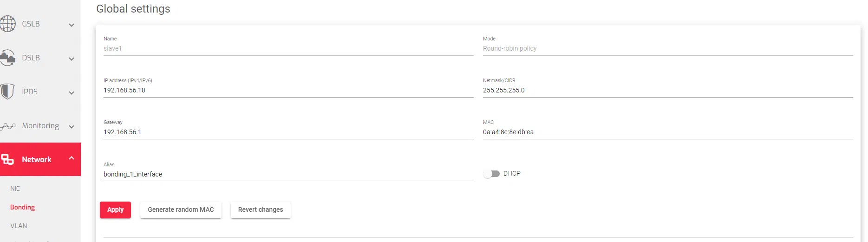Click the DSLB cloud icon
The width and height of the screenshot is (868, 242).
(x=7, y=58)
